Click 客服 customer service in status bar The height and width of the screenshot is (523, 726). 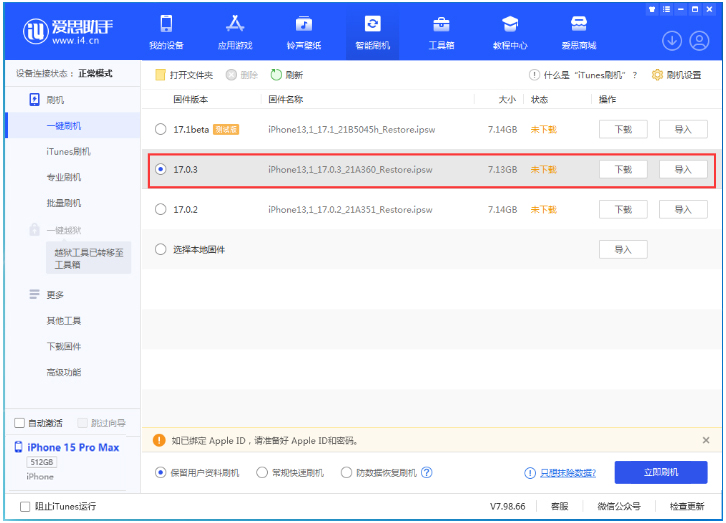click(x=559, y=506)
